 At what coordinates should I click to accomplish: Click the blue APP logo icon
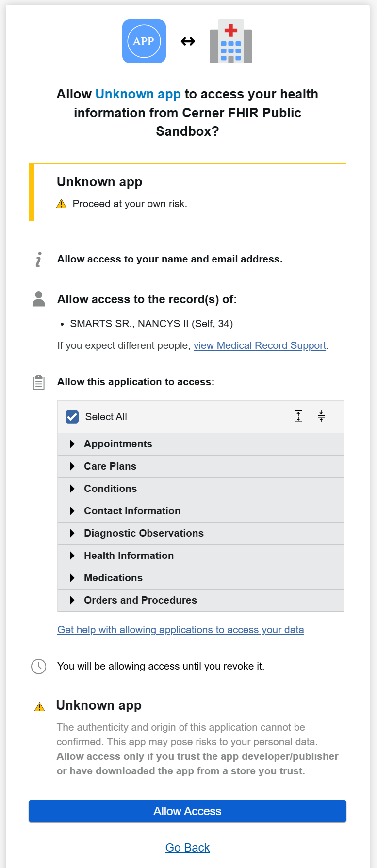pyautogui.click(x=144, y=41)
